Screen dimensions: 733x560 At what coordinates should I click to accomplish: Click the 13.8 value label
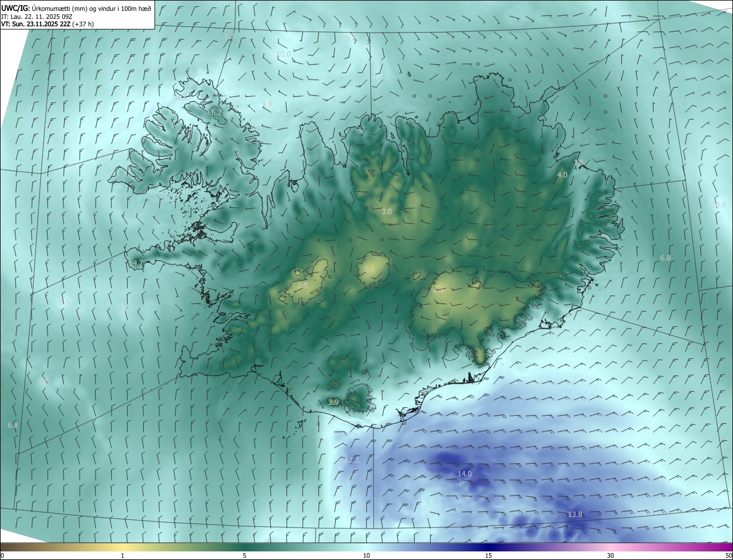575,514
